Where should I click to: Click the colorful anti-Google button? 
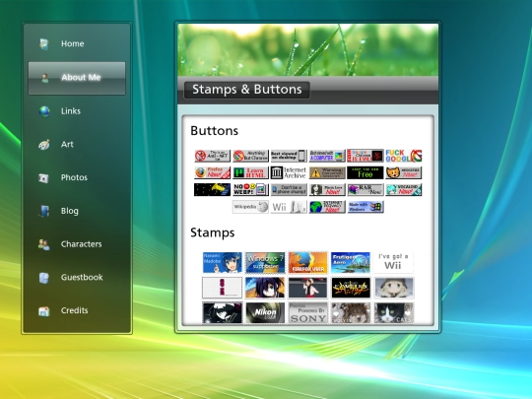coord(403,156)
